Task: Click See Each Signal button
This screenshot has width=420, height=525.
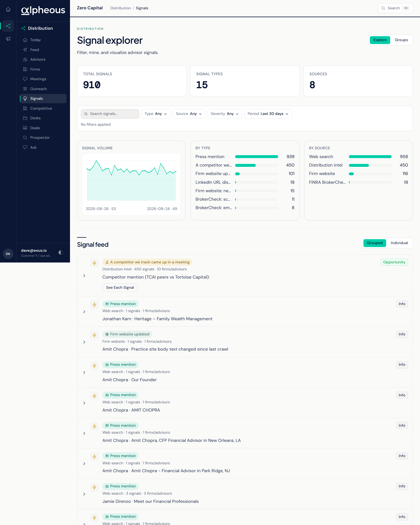Action: tap(120, 288)
